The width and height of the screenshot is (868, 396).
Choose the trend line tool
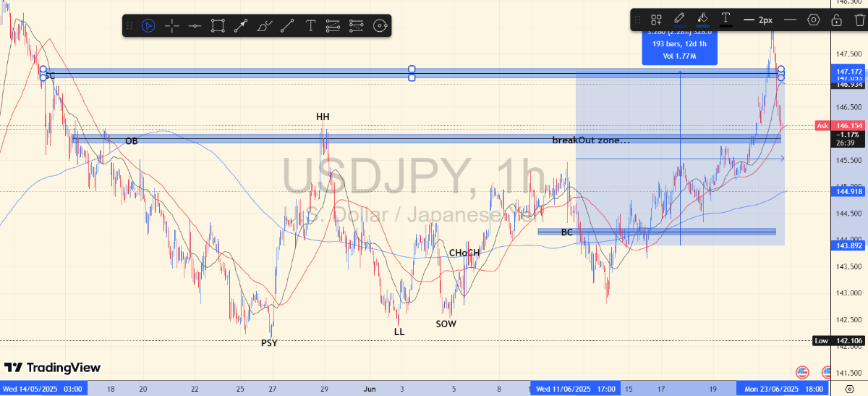287,26
